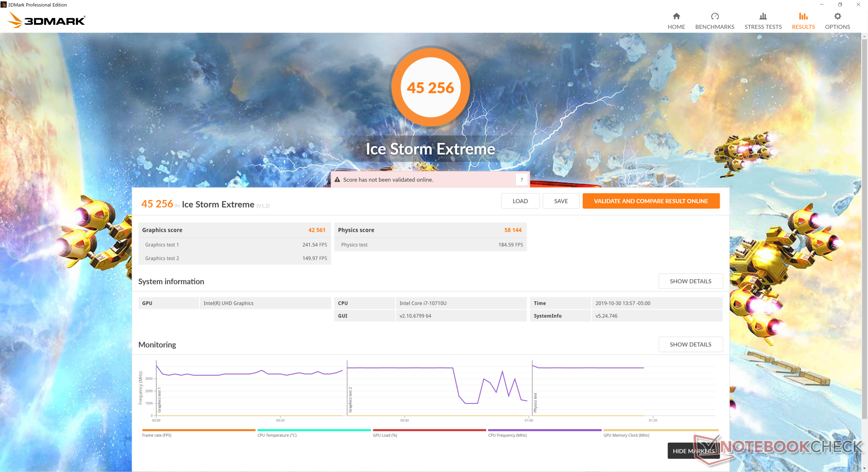Click the Graphics test 1 timeline marker
This screenshot has width=868, height=472.
[159, 400]
